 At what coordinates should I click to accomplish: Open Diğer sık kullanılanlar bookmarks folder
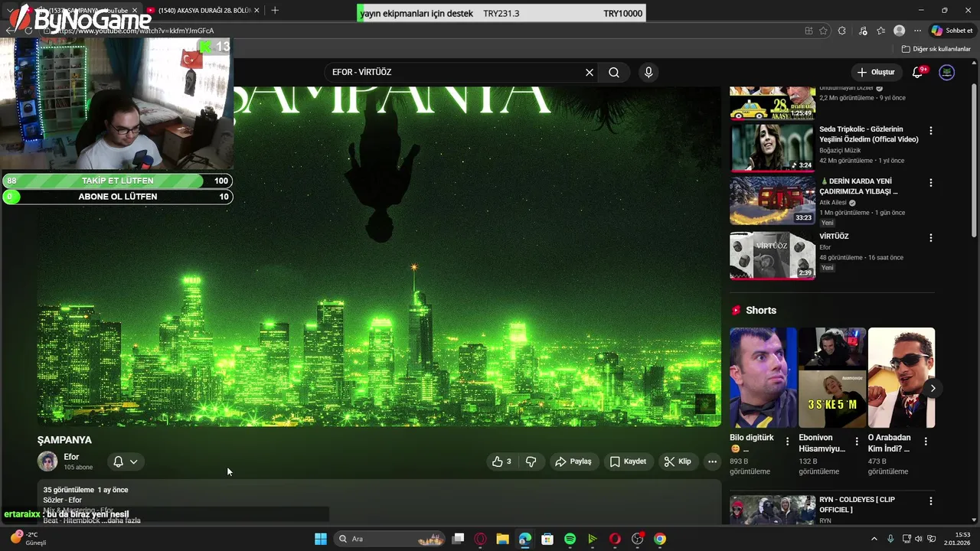936,49
